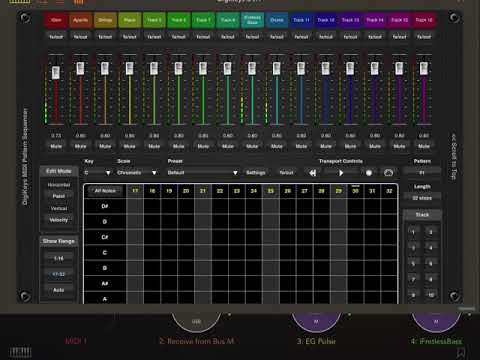Click the Track 16 volume fader
This screenshot has height=360, width=480.
(424, 68)
